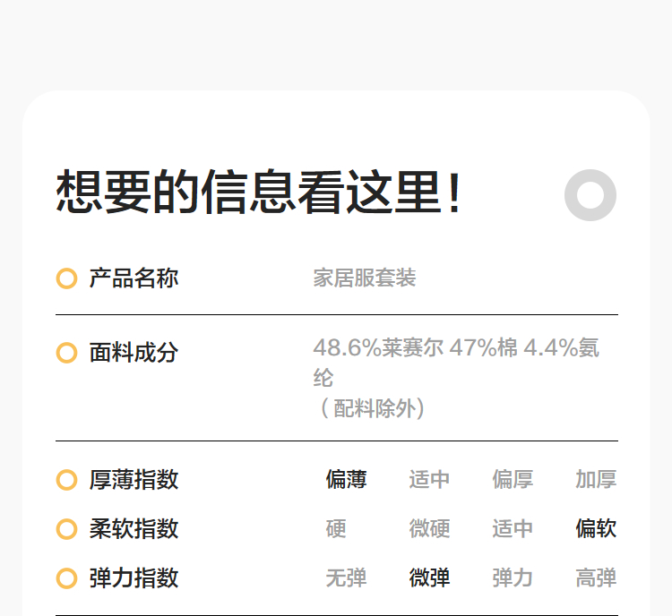Click the yellow circle beside 厚薄指数
The height and width of the screenshot is (616, 672).
(x=66, y=480)
